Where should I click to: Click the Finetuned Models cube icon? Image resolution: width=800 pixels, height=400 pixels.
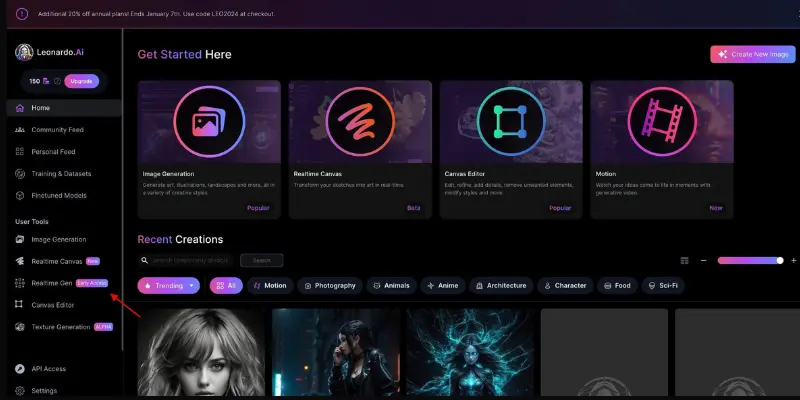tap(20, 195)
